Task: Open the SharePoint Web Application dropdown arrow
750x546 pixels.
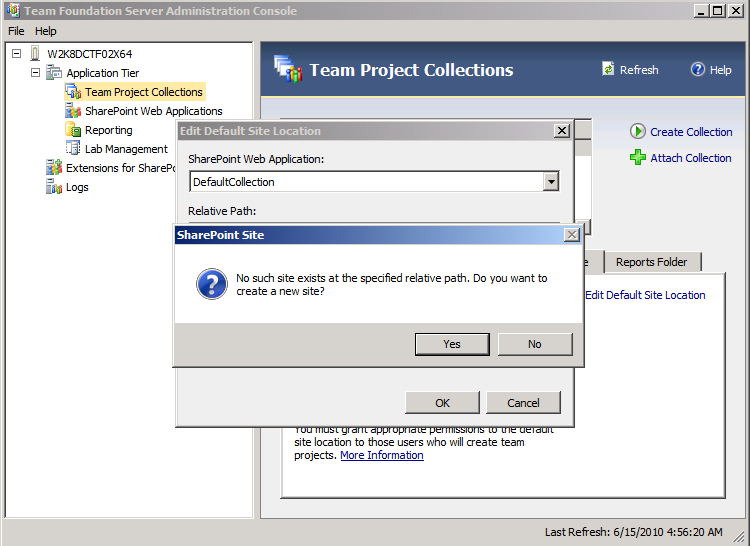Action: 551,182
